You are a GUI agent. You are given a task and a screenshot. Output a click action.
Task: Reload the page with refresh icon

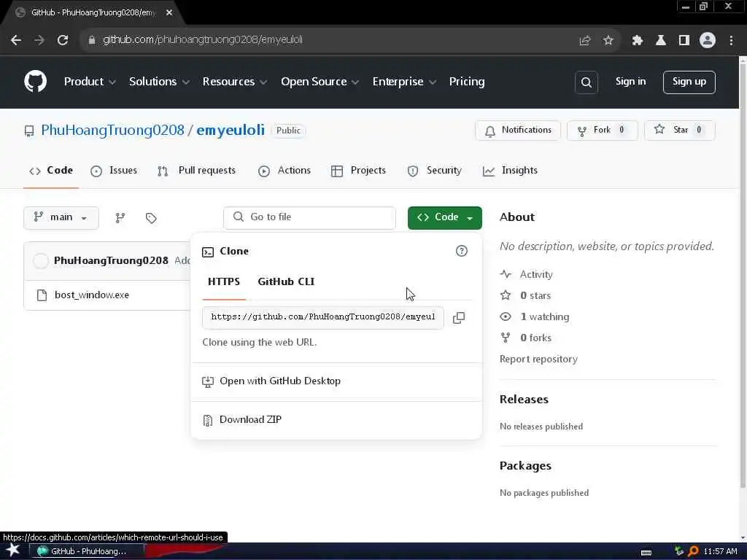click(63, 40)
